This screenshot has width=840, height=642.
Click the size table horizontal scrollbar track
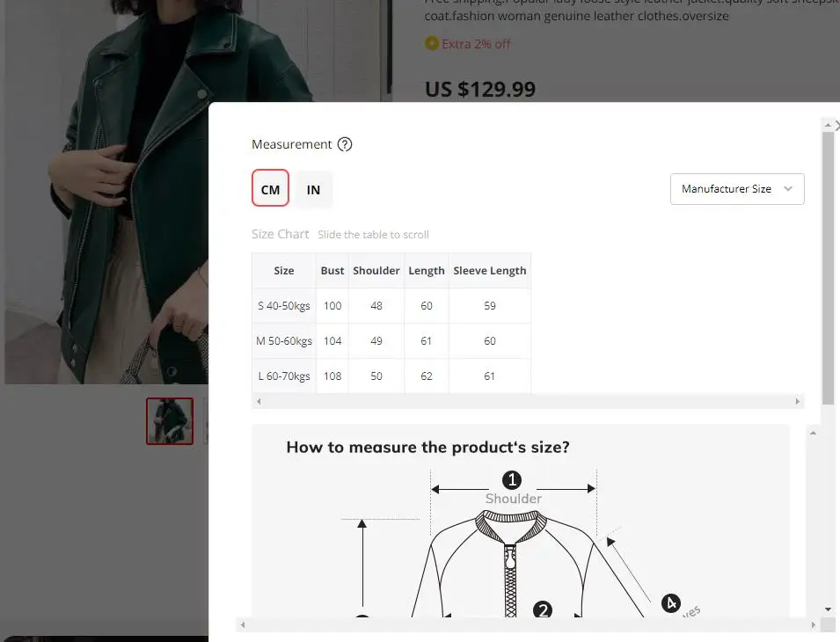click(x=528, y=401)
